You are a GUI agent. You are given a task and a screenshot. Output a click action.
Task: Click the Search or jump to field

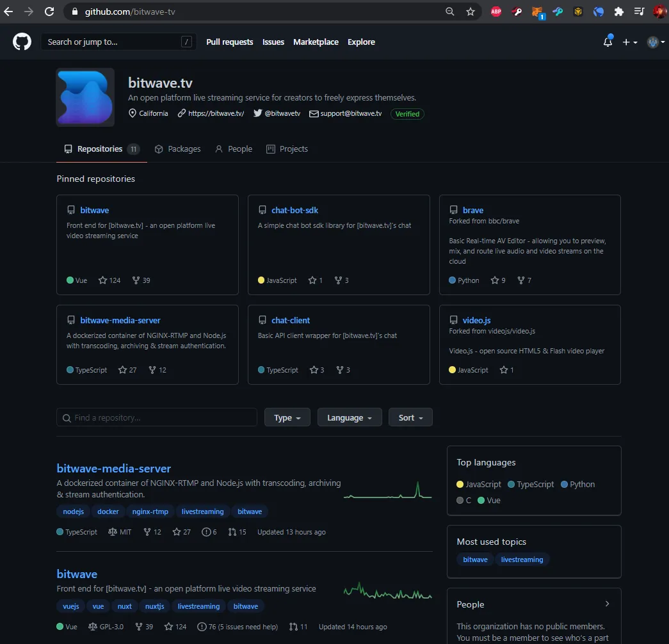[118, 42]
